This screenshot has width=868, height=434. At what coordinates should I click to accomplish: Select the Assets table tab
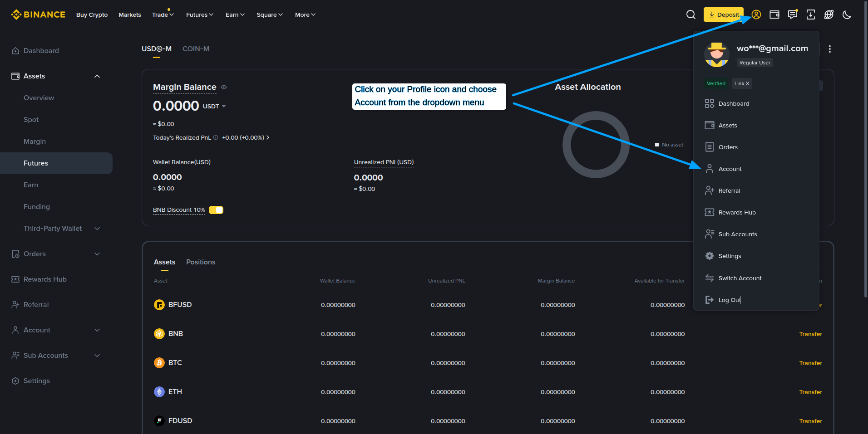pyautogui.click(x=164, y=262)
